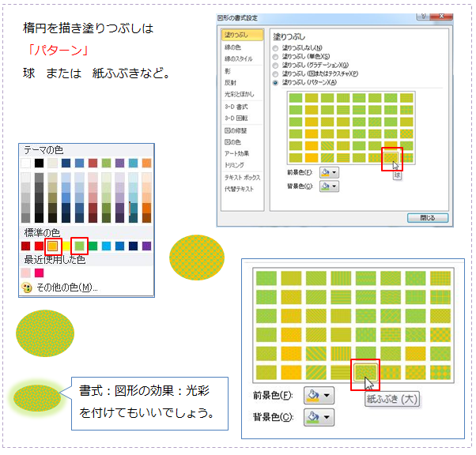Click the 閉じる button

(427, 217)
